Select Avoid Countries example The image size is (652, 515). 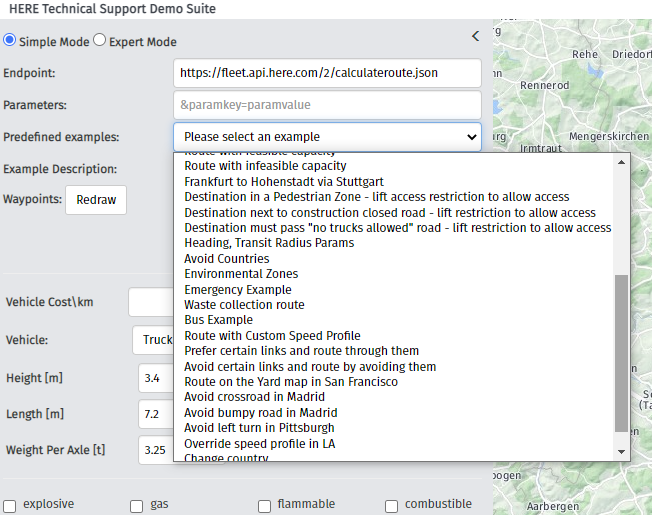coord(227,259)
